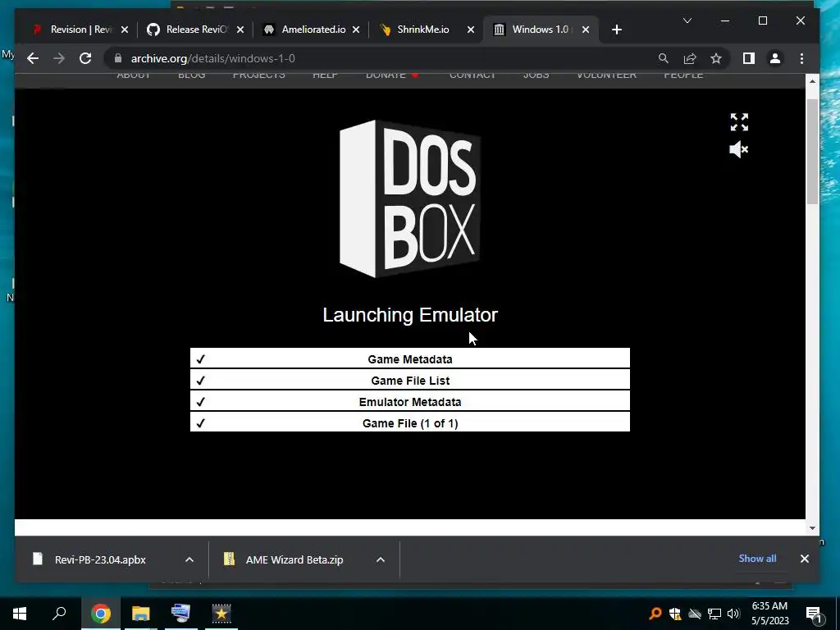Image resolution: width=840 pixels, height=630 pixels.
Task: Close the ShrinkMe.io tab
Action: coord(471,30)
